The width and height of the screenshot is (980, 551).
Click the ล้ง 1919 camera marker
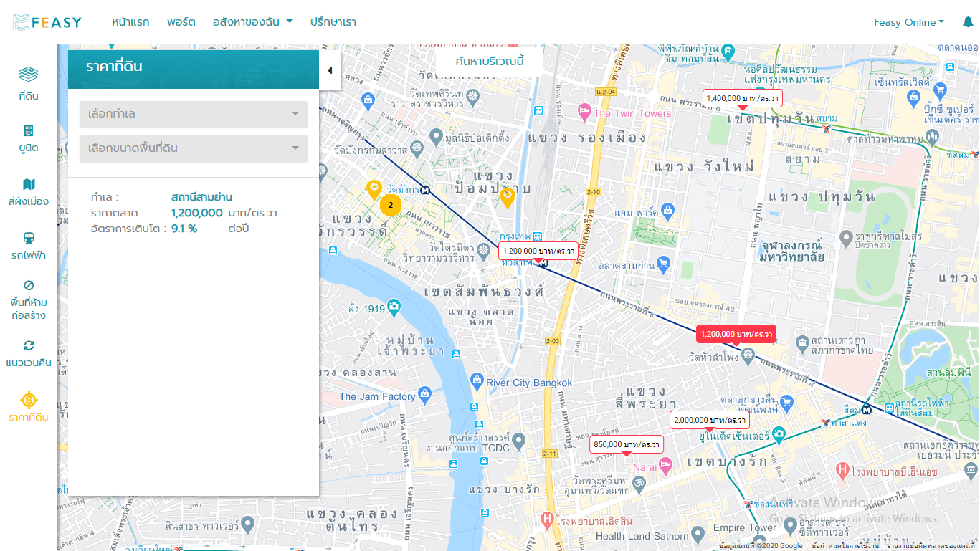pos(394,308)
